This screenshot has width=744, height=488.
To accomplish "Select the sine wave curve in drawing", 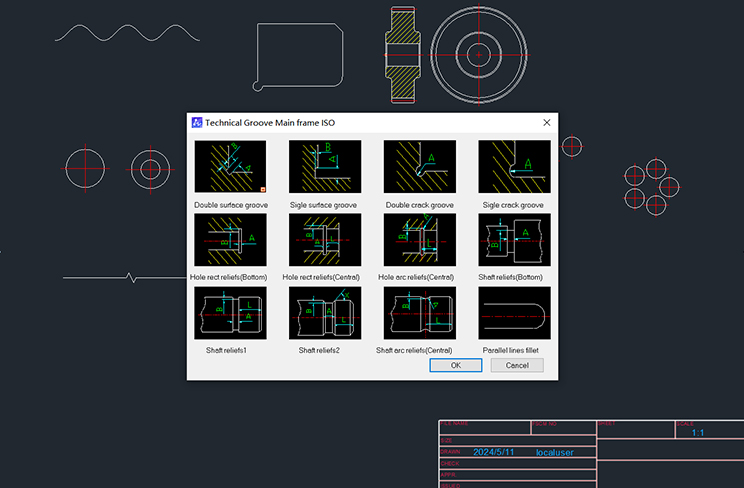I will coord(126,33).
